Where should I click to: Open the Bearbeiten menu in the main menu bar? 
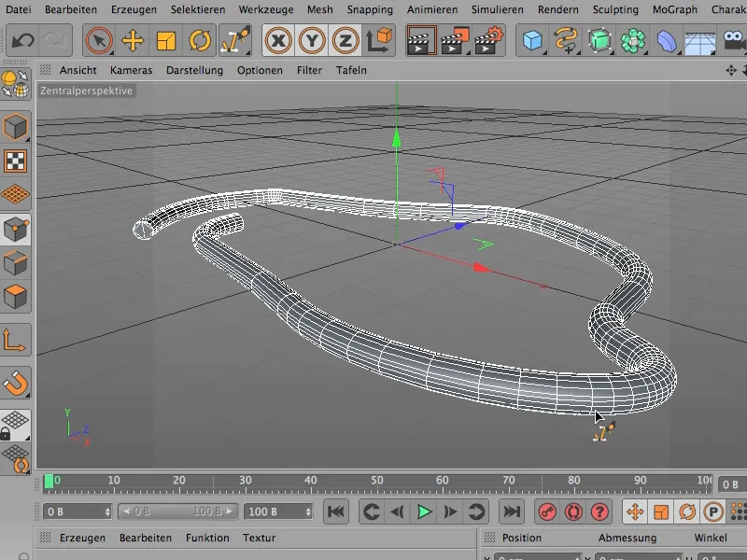click(x=71, y=9)
